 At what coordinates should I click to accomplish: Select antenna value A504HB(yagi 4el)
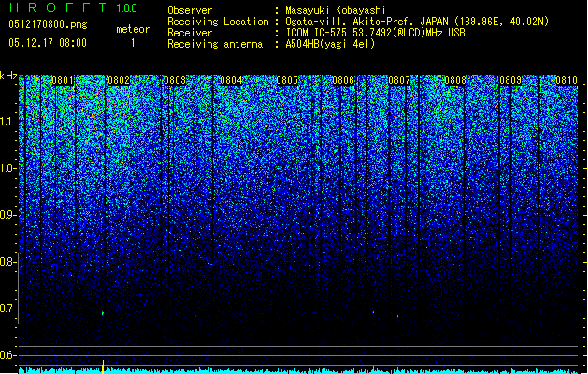pyautogui.click(x=330, y=44)
